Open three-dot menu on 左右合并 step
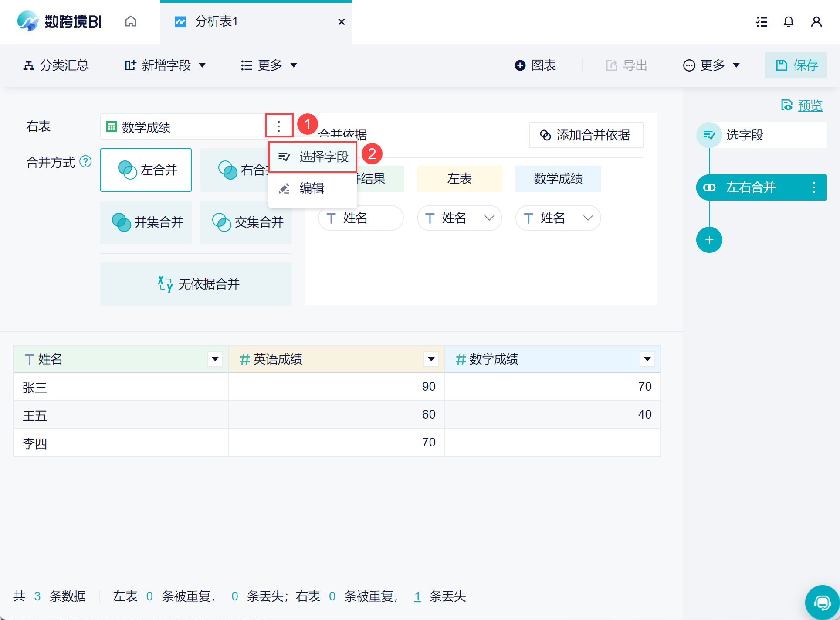Viewport: 840px width, 620px height. (813, 187)
